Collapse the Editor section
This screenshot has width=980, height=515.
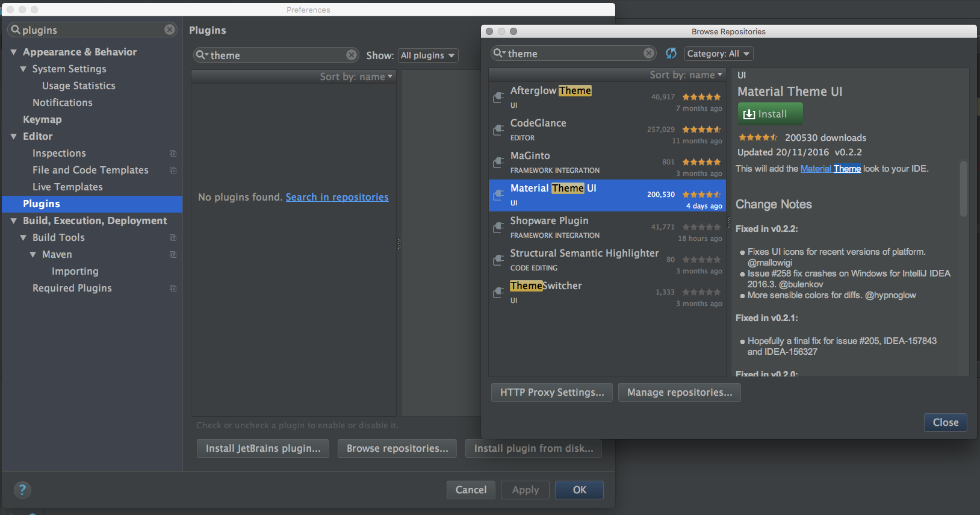(x=13, y=137)
